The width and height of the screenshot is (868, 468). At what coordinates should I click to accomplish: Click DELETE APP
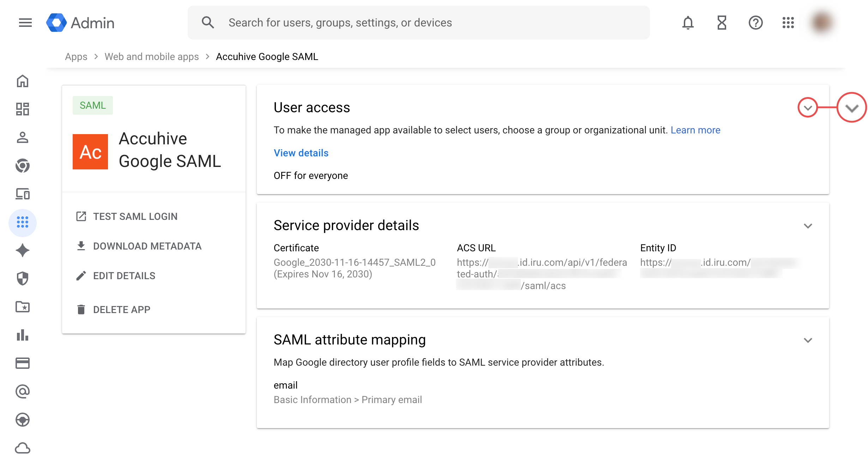coord(113,310)
